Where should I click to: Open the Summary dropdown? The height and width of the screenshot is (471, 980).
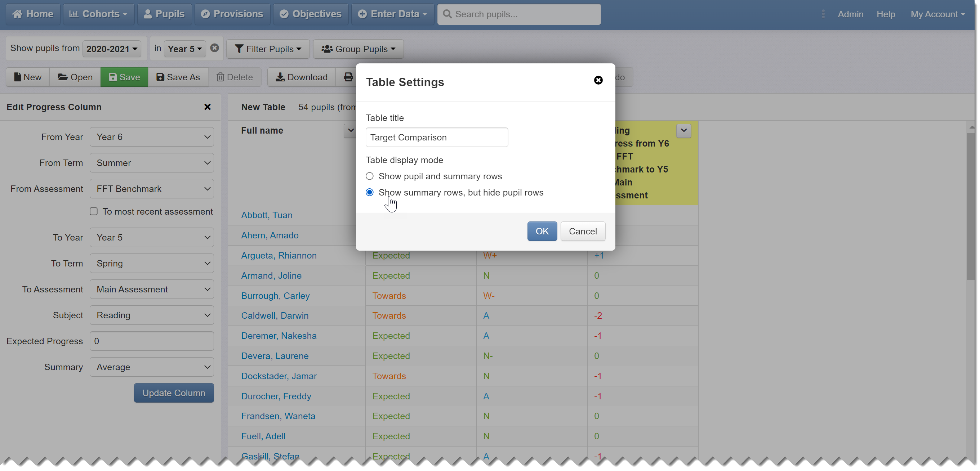(x=152, y=367)
